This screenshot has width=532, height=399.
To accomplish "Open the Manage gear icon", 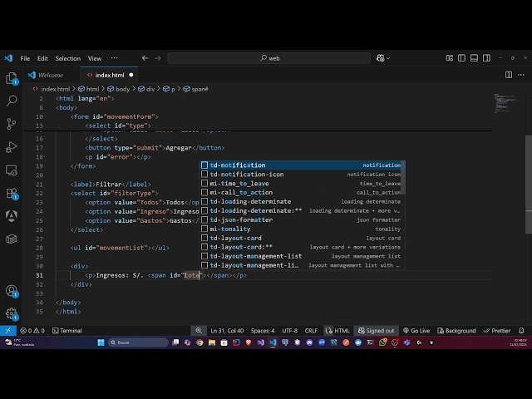I will 12,314.
